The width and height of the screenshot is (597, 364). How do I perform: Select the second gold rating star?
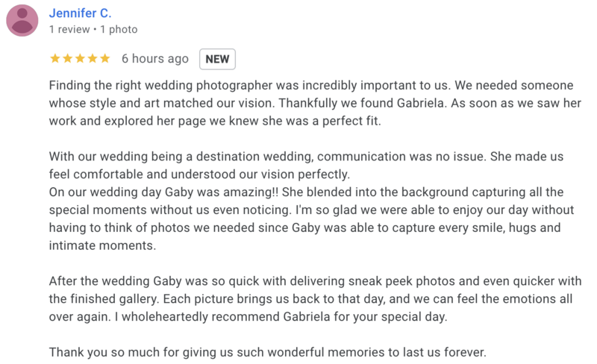[68, 58]
